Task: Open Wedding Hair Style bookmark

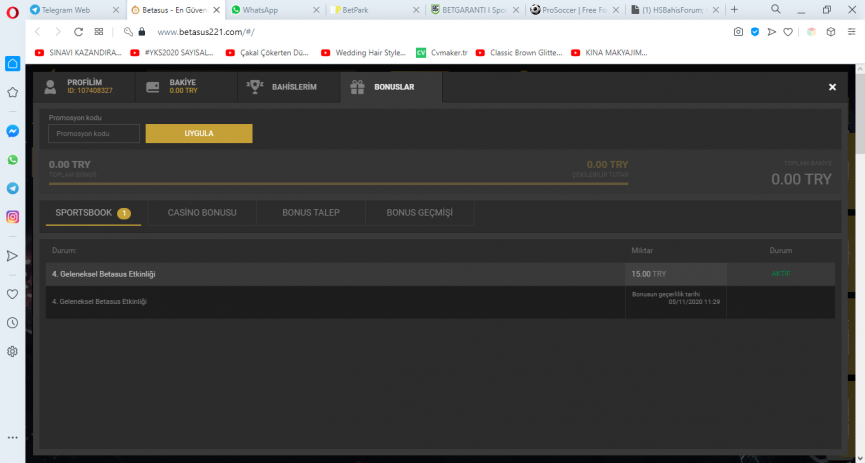Action: click(364, 53)
